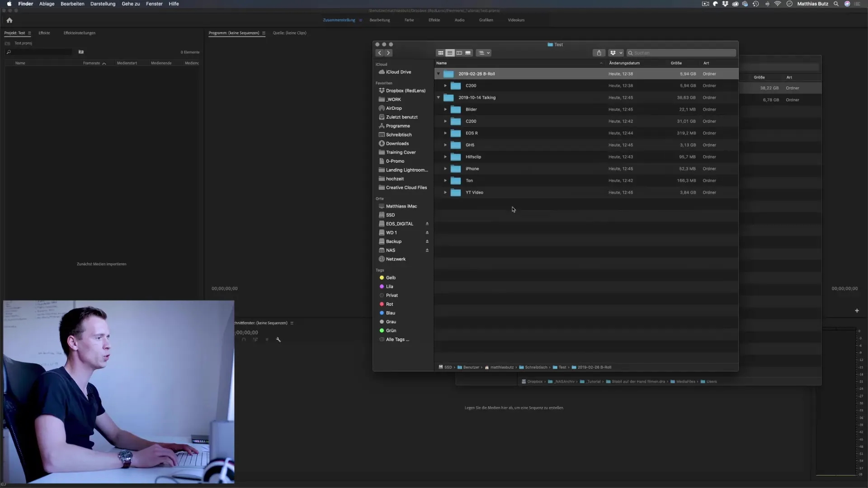The width and height of the screenshot is (868, 488).
Task: Click the Finder share button
Action: pyautogui.click(x=599, y=53)
